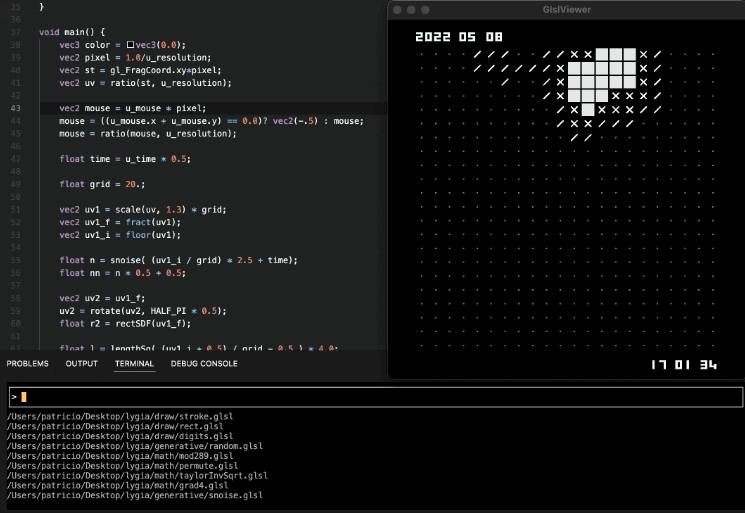Screen dimensions: 745x513
Task: Click the math/mod289.glsl path in the terminal
Action: click(x=120, y=456)
